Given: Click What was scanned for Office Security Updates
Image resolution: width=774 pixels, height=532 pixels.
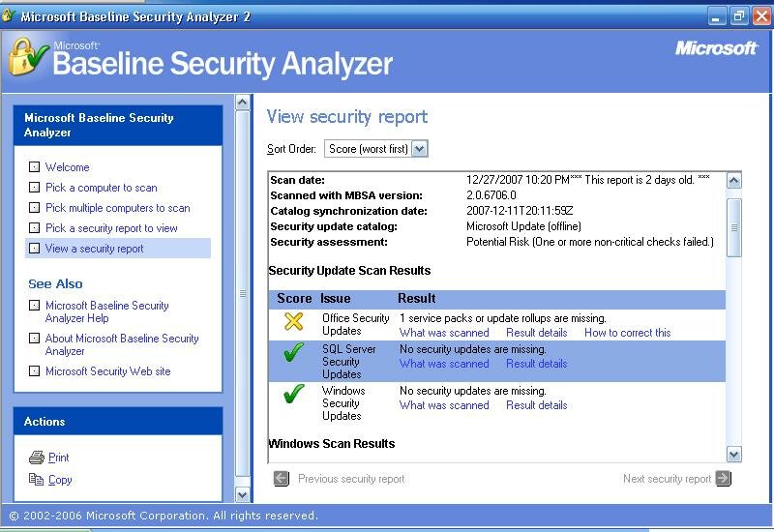Looking at the screenshot, I should coord(444,333).
